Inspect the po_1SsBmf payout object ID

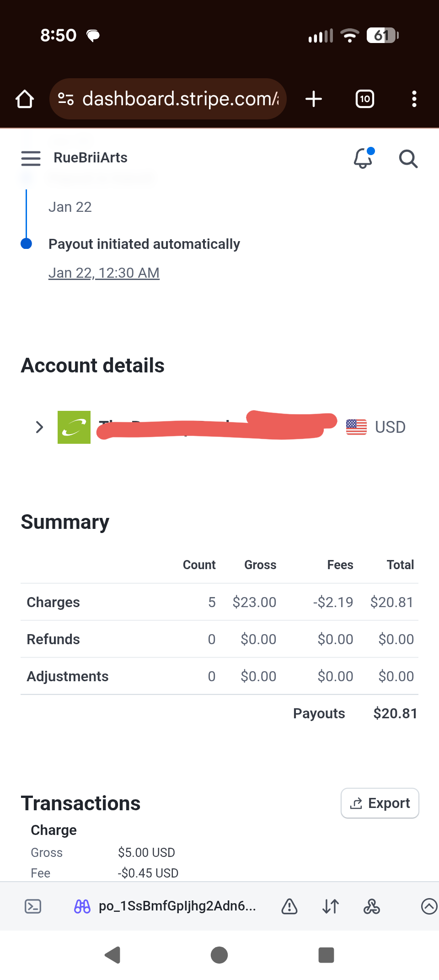click(x=177, y=906)
